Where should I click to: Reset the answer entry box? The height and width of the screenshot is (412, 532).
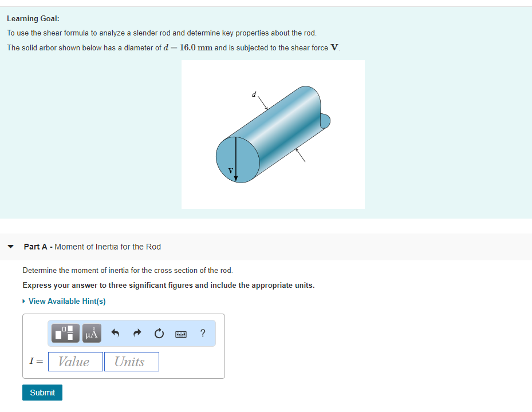tap(159, 333)
